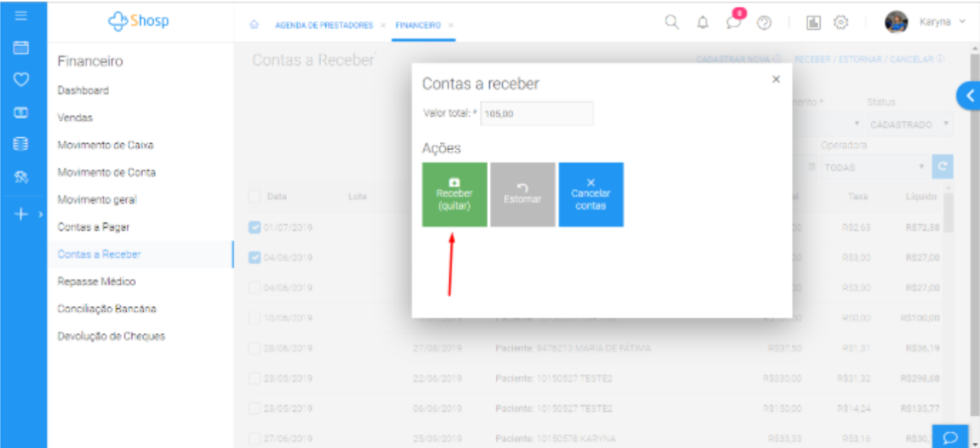Switch to Agenda de Prestadores tab
The width and height of the screenshot is (980, 448).
pos(324,25)
